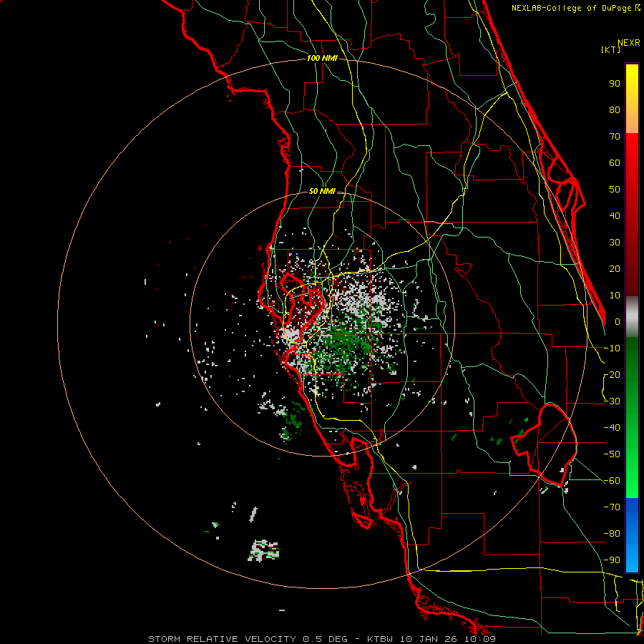Click the positive "70" scale label

pos(615,137)
